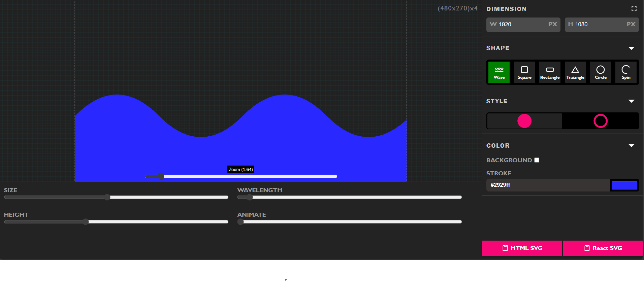Copy React SVG code
644x281 pixels.
coord(603,248)
